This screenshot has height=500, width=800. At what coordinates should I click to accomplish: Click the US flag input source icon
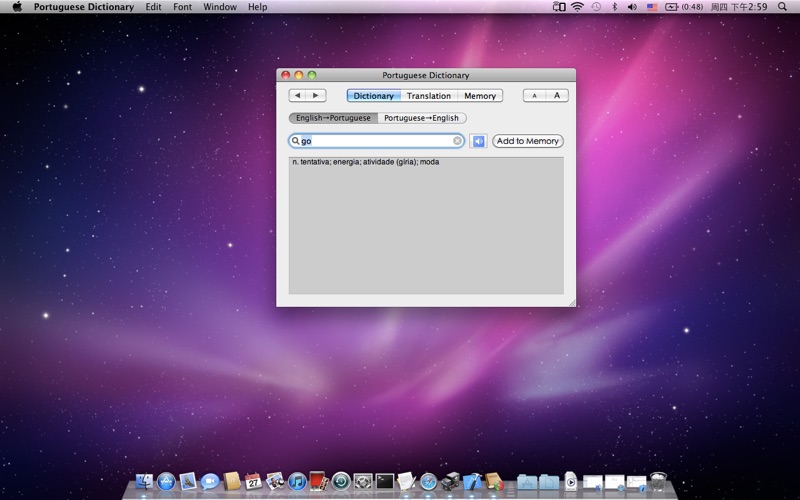point(652,7)
